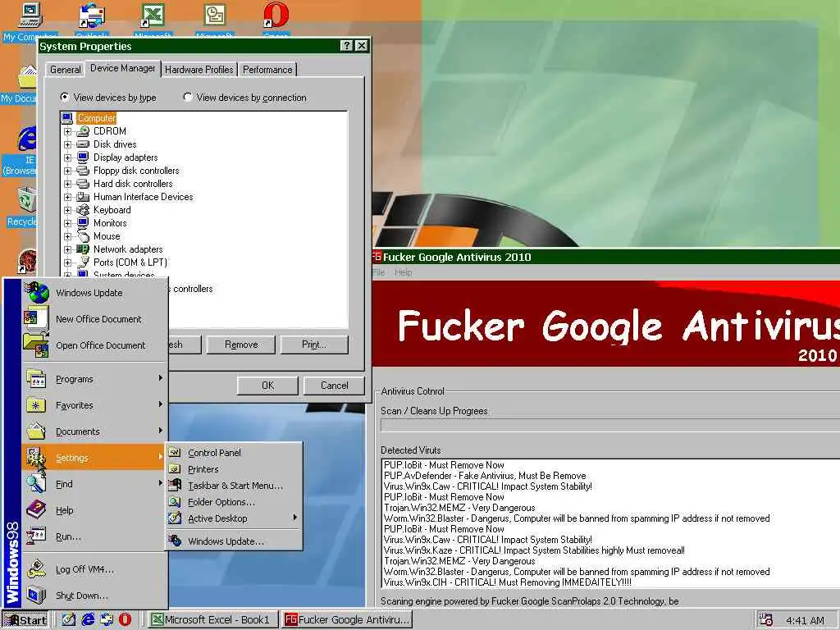
Task: Open Windows Update in Settings submenu
Action: (x=234, y=541)
